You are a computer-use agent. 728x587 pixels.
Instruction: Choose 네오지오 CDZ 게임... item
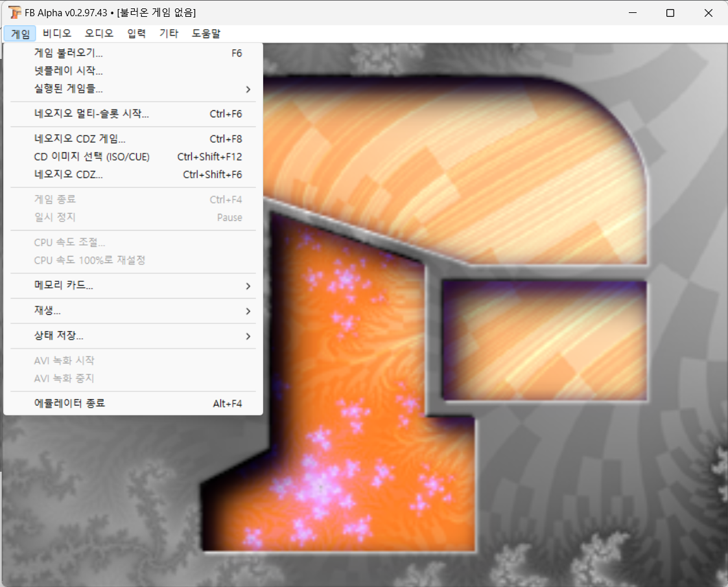(x=134, y=139)
